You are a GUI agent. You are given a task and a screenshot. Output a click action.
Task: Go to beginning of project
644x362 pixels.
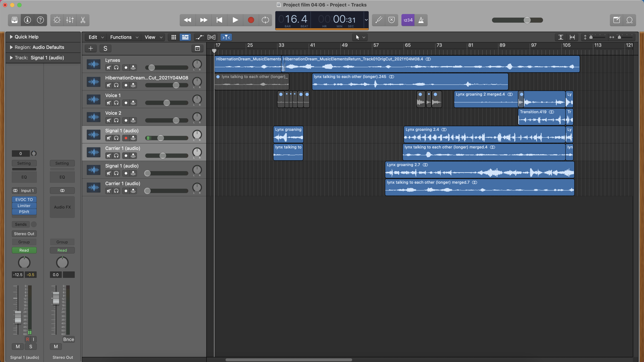coord(219,20)
